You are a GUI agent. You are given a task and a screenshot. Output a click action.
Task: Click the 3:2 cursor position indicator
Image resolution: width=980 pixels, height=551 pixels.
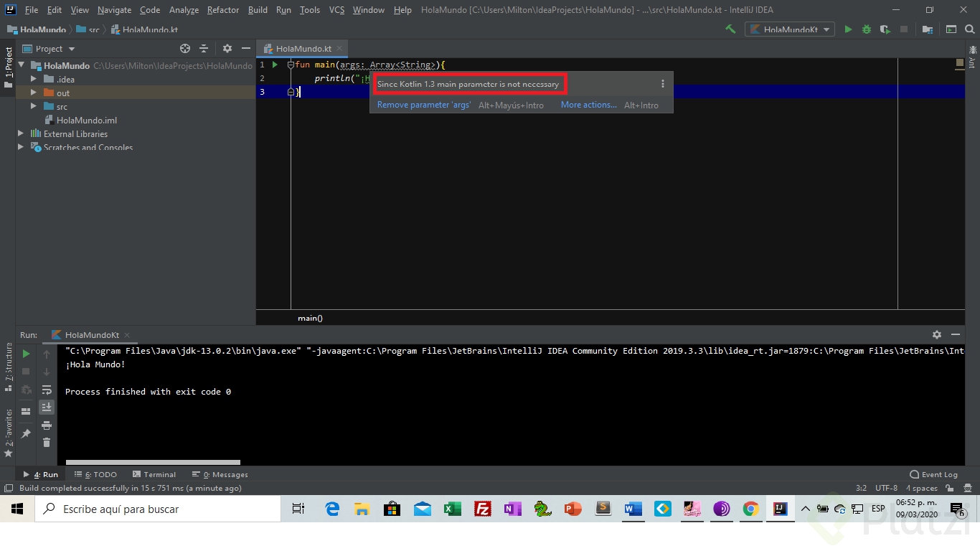pyautogui.click(x=861, y=488)
